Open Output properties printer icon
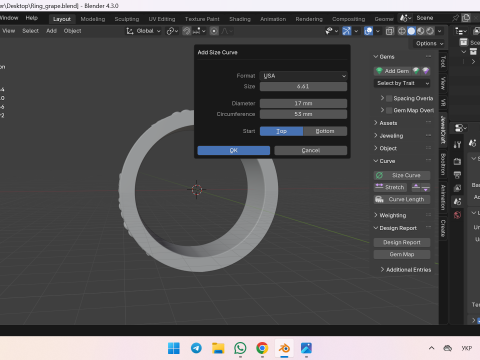480x360 pixels. (x=457, y=175)
